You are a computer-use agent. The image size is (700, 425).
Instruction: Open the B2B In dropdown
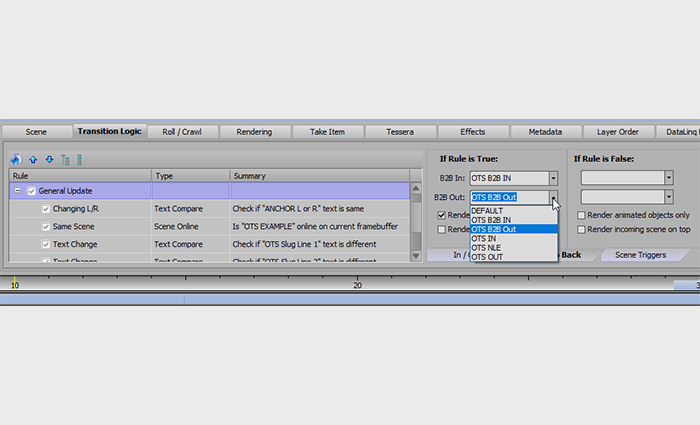pos(553,178)
